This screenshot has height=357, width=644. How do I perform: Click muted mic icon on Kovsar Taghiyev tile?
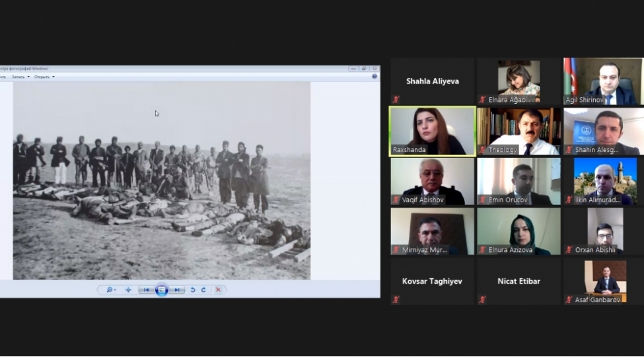point(396,300)
